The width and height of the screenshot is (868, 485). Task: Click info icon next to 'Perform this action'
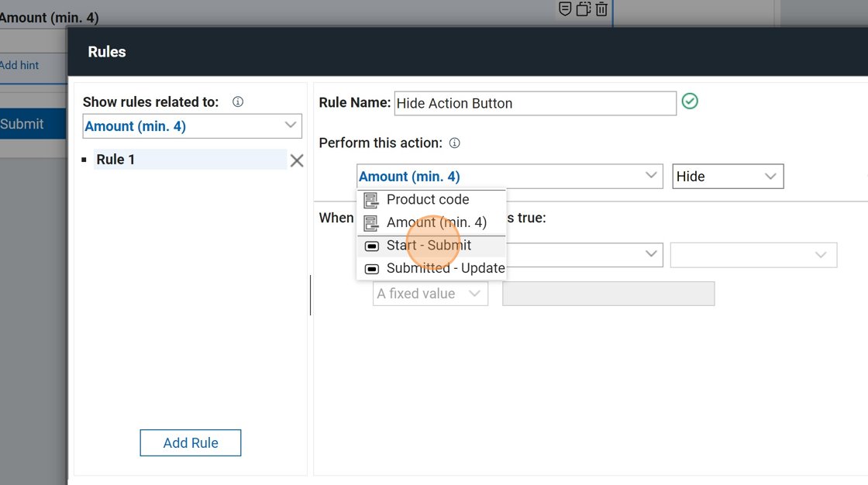455,143
